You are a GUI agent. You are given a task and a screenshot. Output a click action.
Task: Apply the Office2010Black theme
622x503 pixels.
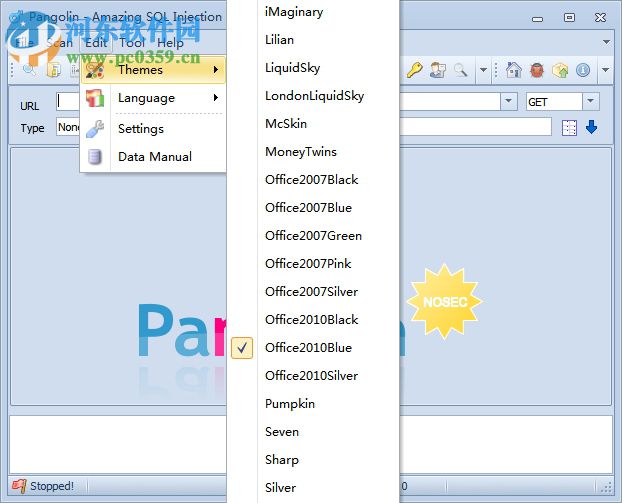(313, 320)
